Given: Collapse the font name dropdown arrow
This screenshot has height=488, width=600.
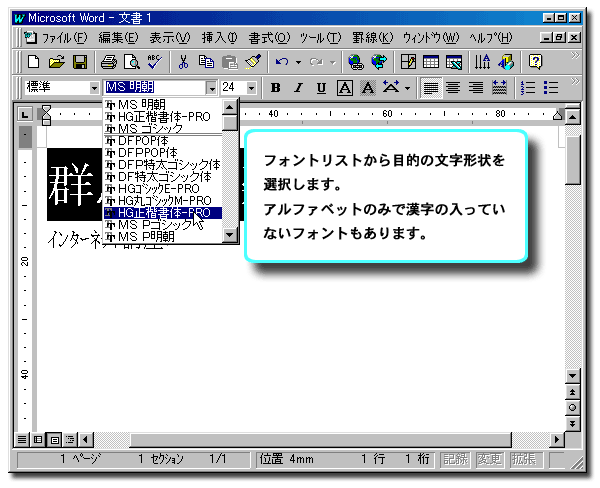Looking at the screenshot, I should (x=211, y=88).
